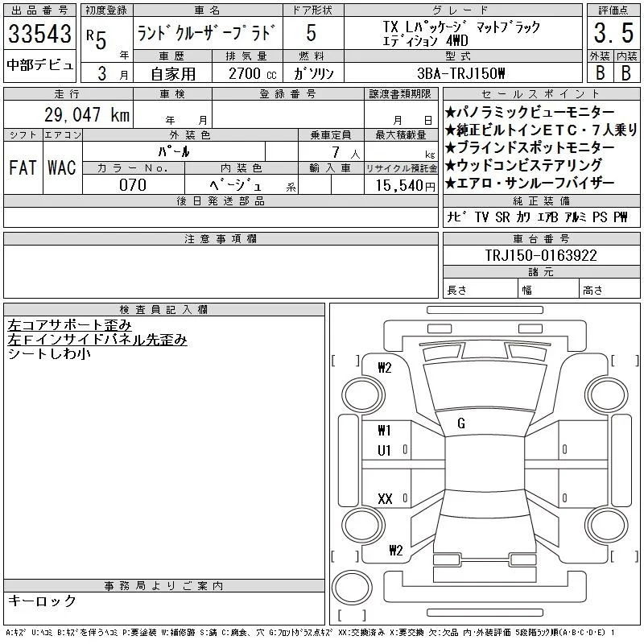Click the W1 mark on the front door

(384, 431)
